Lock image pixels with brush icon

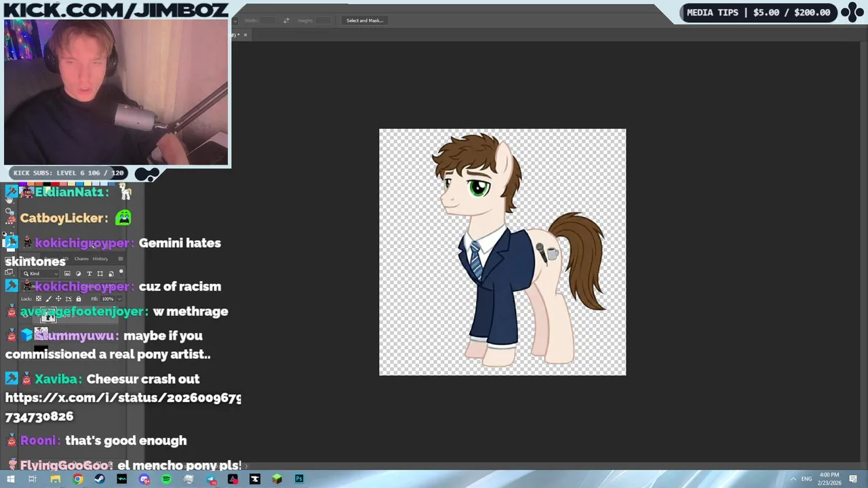(49, 299)
